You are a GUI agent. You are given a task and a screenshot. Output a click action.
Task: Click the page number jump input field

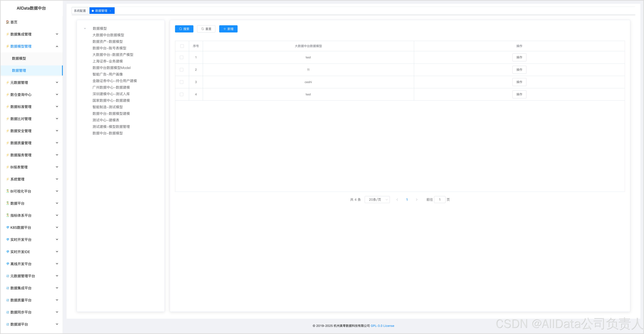[440, 199]
